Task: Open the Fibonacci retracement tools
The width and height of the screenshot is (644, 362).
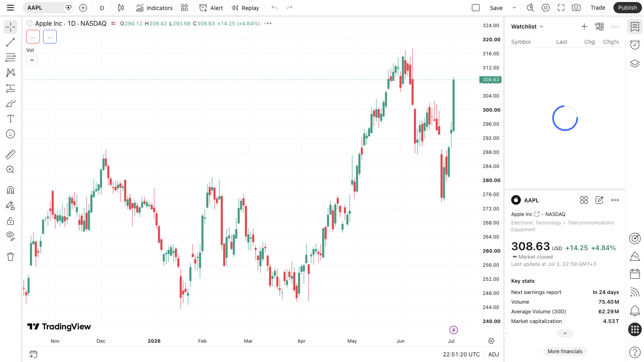Action: click(10, 58)
